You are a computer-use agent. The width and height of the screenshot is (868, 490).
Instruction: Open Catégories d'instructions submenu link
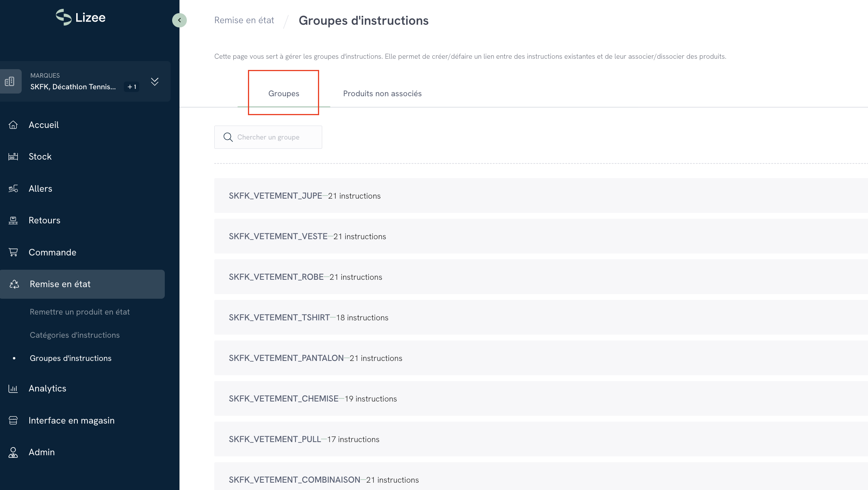75,335
